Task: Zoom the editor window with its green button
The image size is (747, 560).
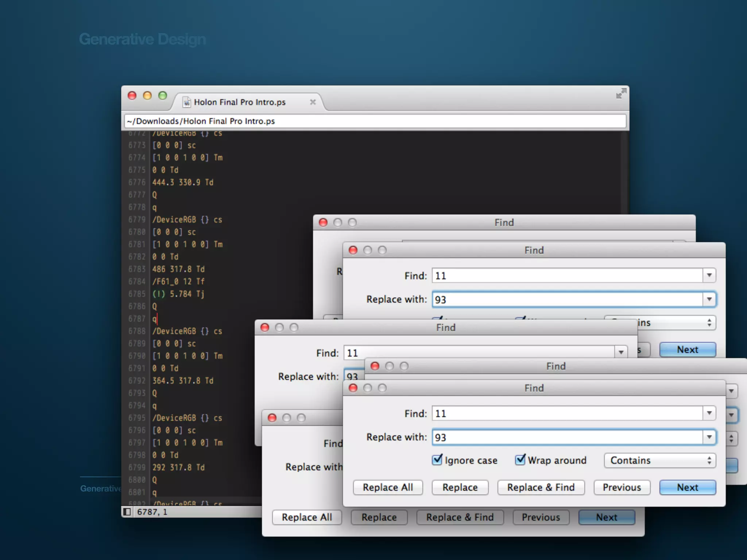Action: (163, 96)
